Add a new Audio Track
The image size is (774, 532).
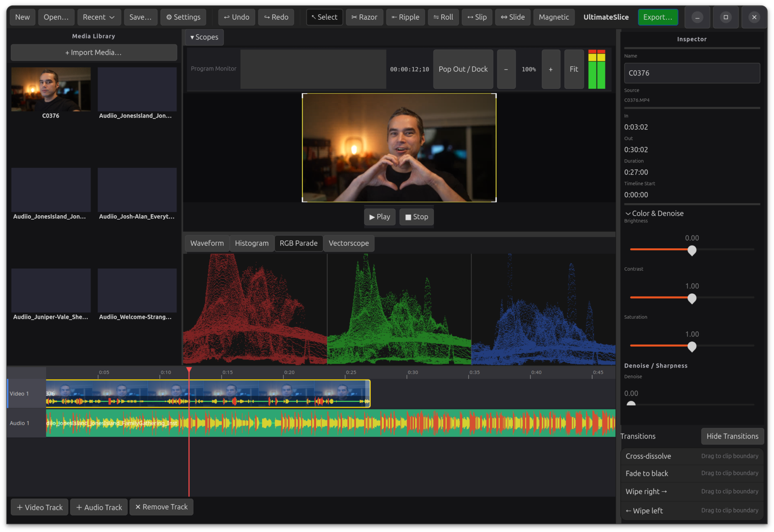point(98,507)
